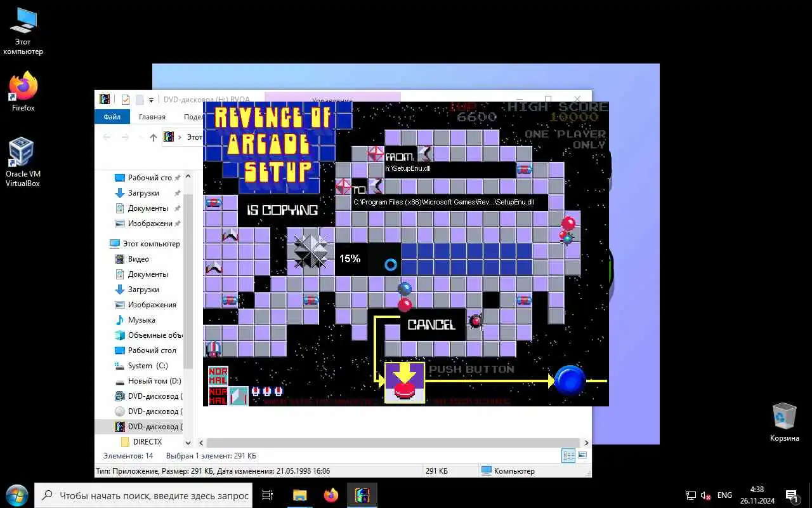Select pinned Документы in quick access
Viewport: 812px width, 508px height.
(147, 208)
